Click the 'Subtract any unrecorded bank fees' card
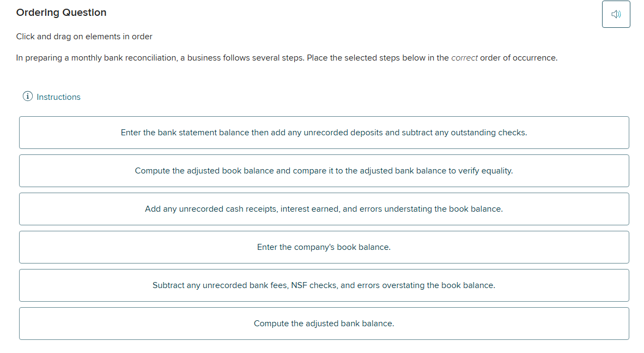The height and width of the screenshot is (353, 644). click(x=324, y=285)
